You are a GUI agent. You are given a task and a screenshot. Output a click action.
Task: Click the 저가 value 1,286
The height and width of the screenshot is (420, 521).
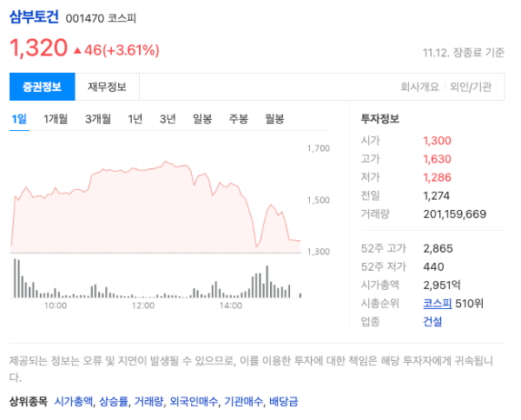(x=437, y=177)
